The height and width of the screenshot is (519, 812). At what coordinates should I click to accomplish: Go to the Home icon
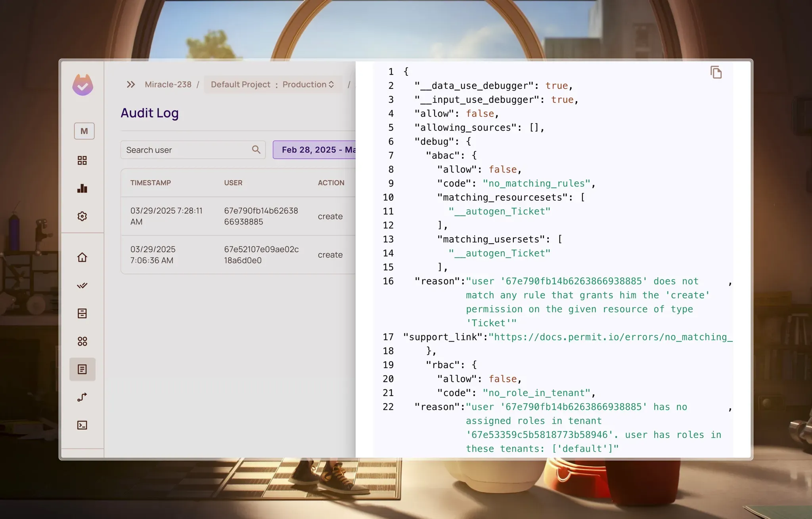(82, 258)
